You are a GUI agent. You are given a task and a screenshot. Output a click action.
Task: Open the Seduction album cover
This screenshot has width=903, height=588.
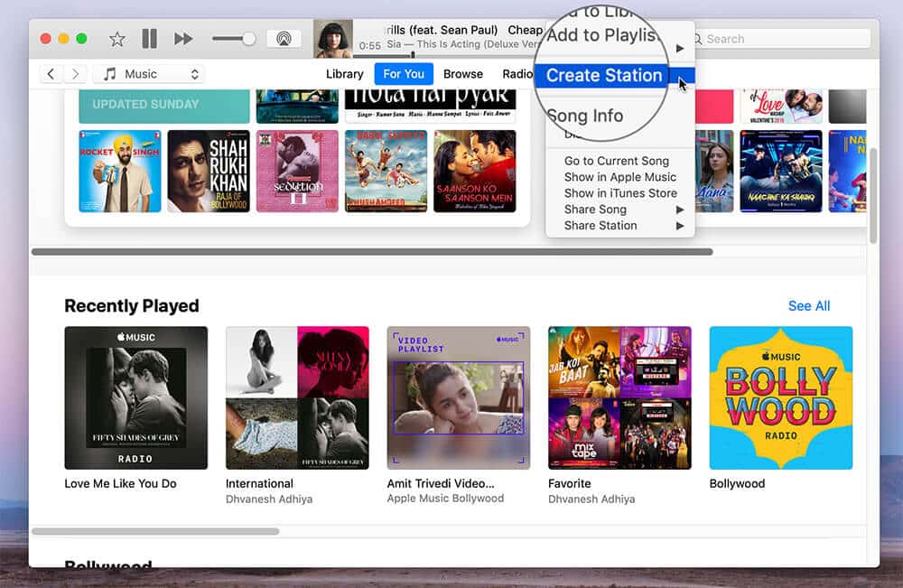point(297,171)
